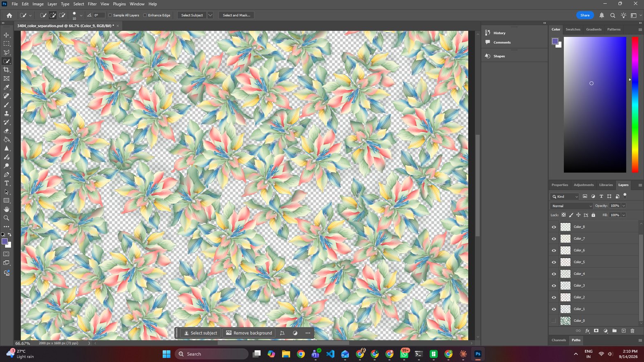Open the Layers panel flyout menu

(640, 185)
